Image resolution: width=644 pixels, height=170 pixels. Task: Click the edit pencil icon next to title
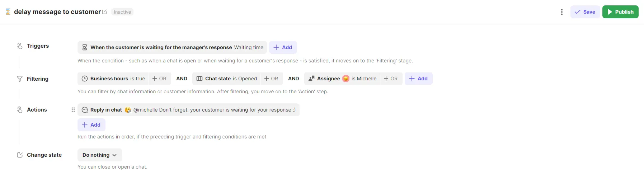coord(104,12)
